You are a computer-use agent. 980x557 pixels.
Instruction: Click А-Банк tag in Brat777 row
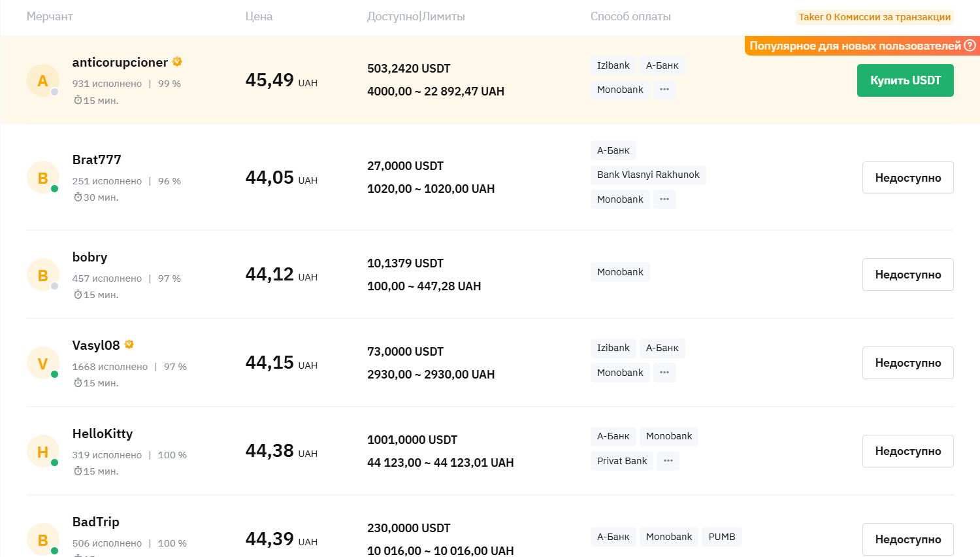613,150
